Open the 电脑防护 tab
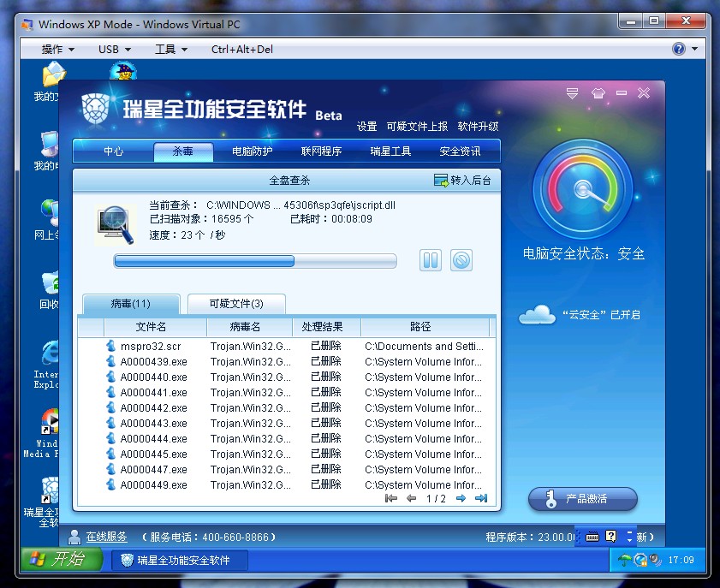 tap(252, 151)
